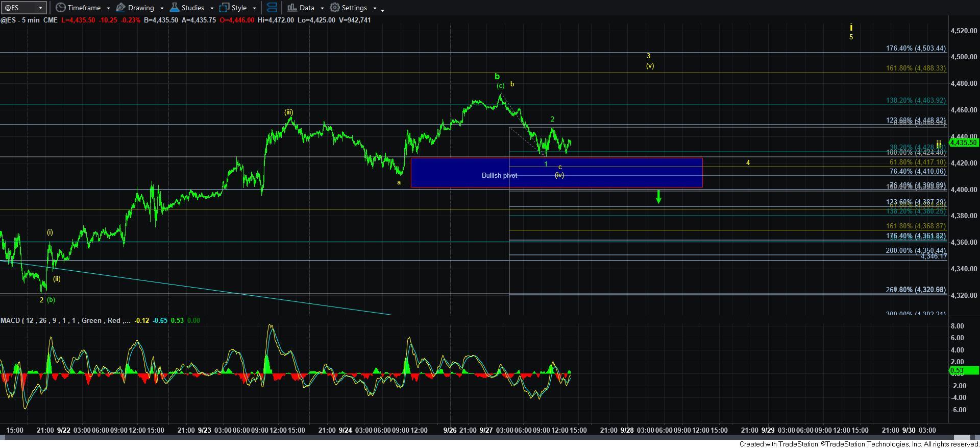The height and width of the screenshot is (448, 980).
Task: Click the green down arrow drawing
Action: click(x=658, y=197)
